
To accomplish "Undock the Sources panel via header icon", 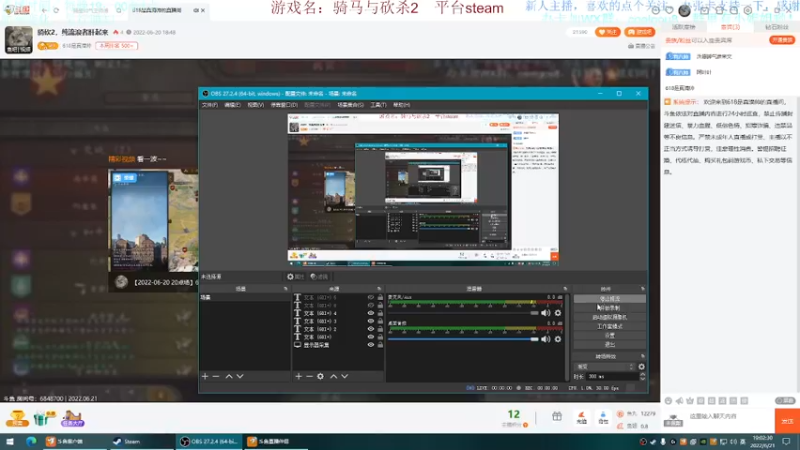I will 379,289.
